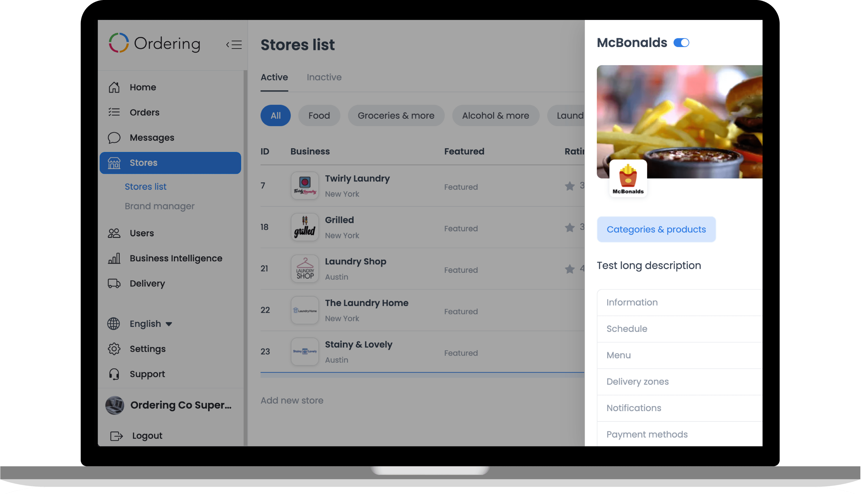Viewport: 868px width, 494px height.
Task: Collapse the sidebar menu icon
Action: [x=234, y=45]
